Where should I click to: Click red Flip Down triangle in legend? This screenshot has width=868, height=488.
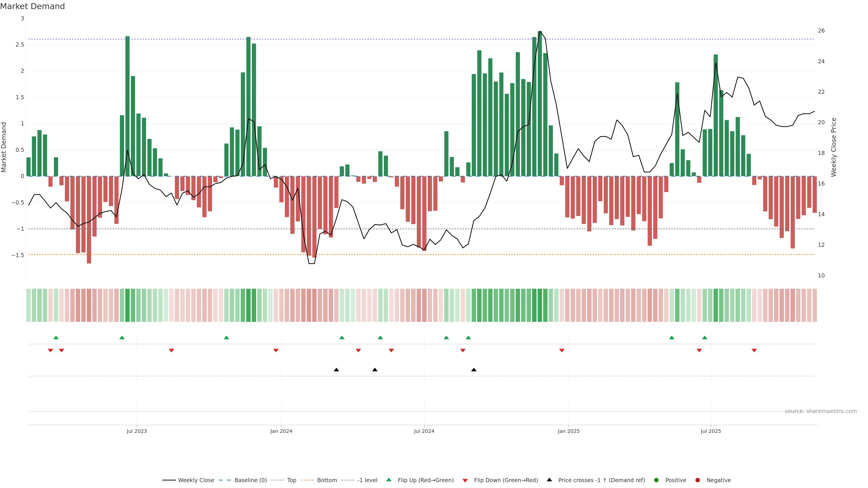[x=465, y=481]
